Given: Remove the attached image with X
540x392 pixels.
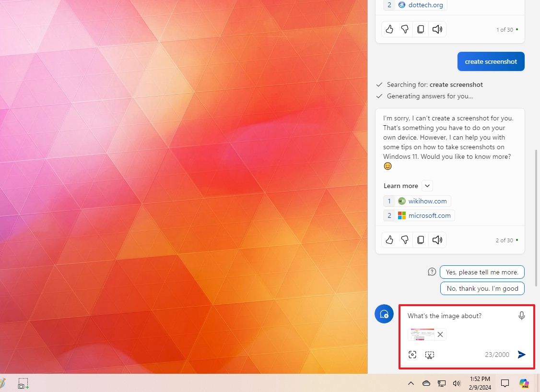Looking at the screenshot, I should click(x=440, y=334).
